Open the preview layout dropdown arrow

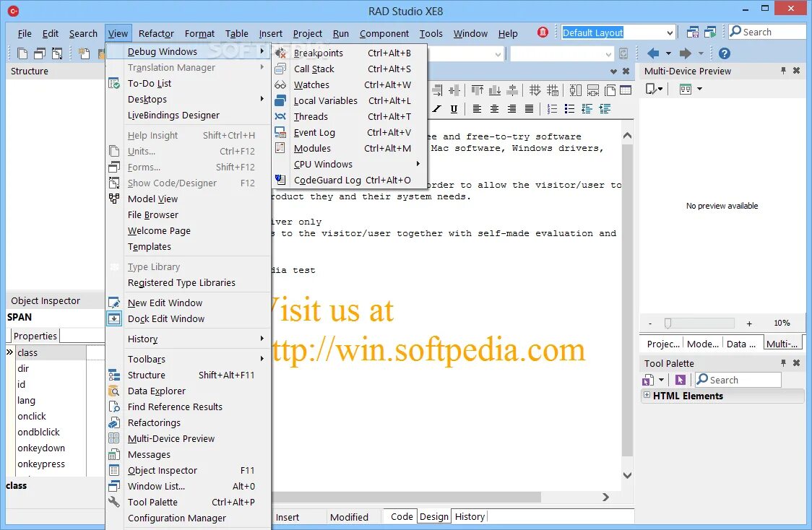point(699,90)
